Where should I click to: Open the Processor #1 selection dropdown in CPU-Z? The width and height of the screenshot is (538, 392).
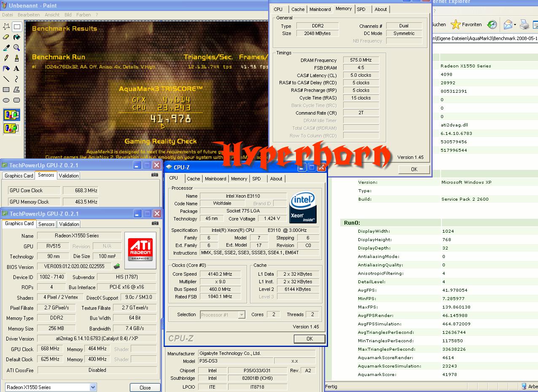coord(242,315)
